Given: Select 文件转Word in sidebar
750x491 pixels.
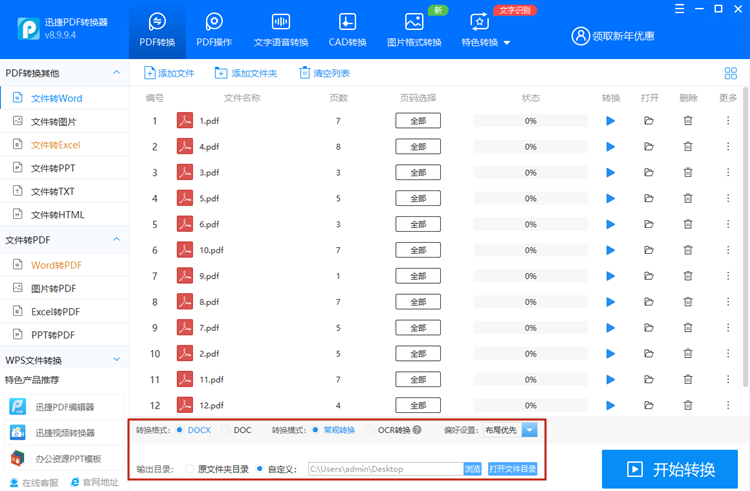Looking at the screenshot, I should pyautogui.click(x=65, y=98).
